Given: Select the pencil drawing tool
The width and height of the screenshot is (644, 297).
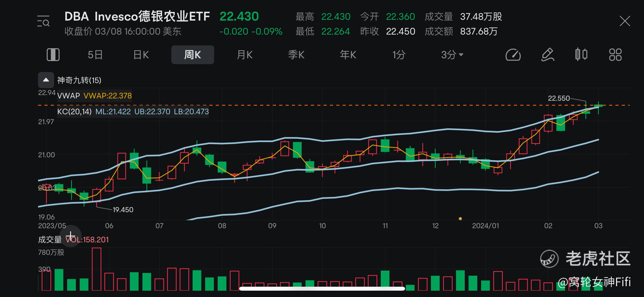Looking at the screenshot, I should pyautogui.click(x=547, y=55).
